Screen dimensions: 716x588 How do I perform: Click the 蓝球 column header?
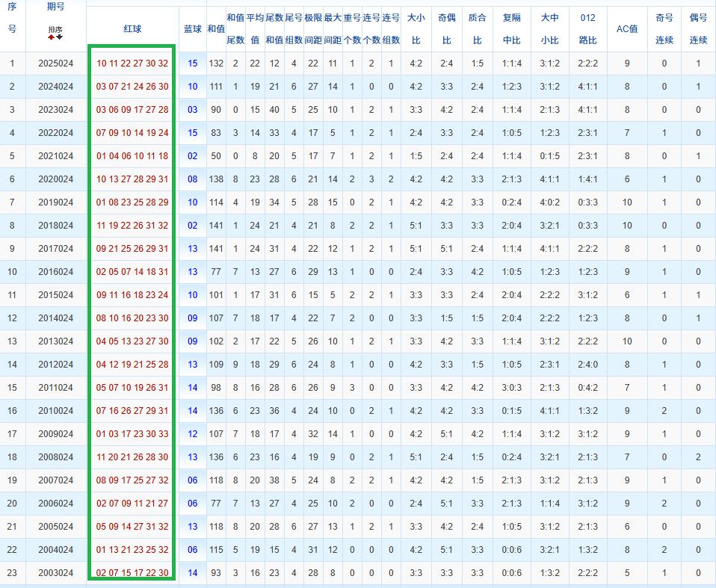(x=193, y=29)
